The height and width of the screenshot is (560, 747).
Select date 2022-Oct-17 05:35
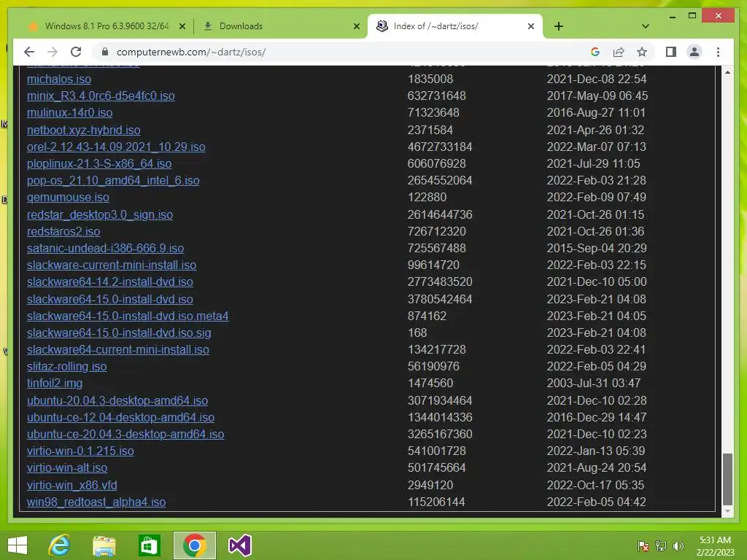[x=595, y=485]
